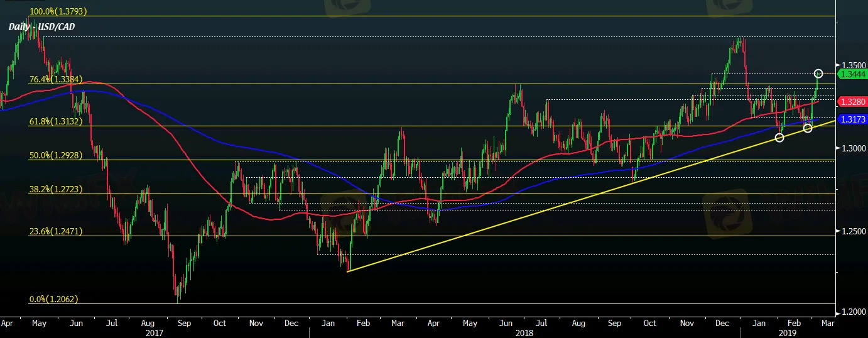
Task: Click the 23.6%(1.2471) Fibonacci label
Action: 55,231
